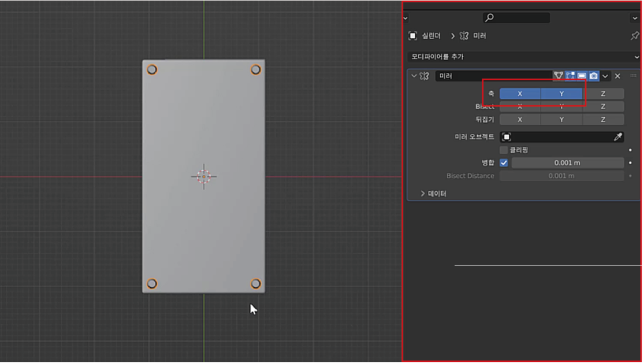Click the 미러 오브젝트 object field

click(557, 137)
